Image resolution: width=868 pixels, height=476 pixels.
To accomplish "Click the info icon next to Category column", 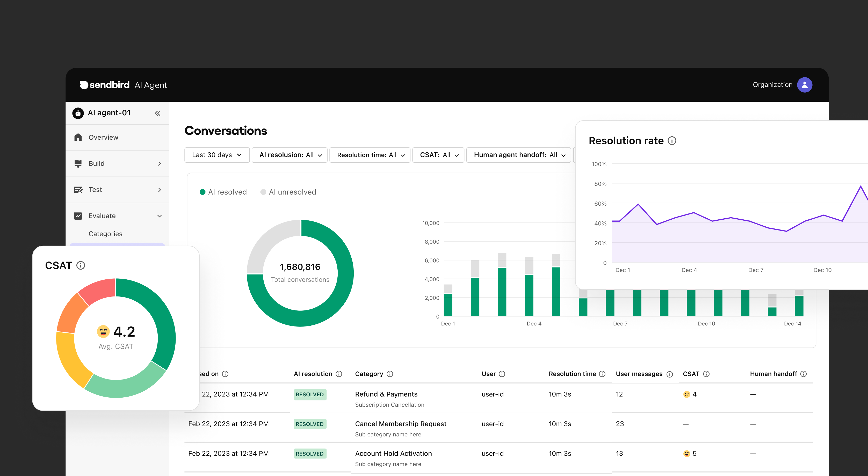I will click(390, 374).
